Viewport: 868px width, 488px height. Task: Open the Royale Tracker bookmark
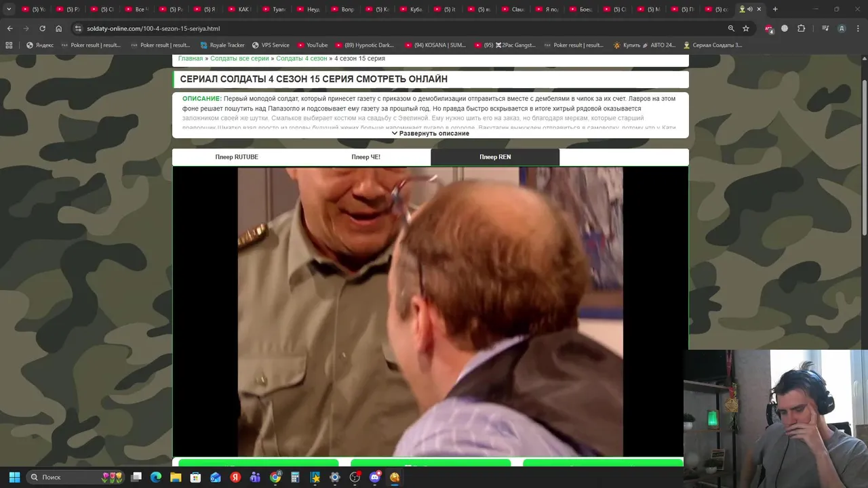click(222, 45)
